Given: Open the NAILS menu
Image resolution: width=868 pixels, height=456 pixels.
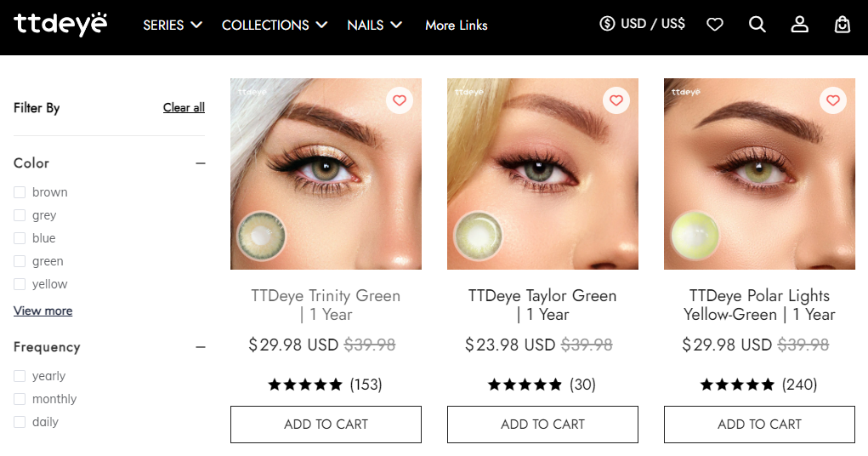Looking at the screenshot, I should [x=374, y=25].
